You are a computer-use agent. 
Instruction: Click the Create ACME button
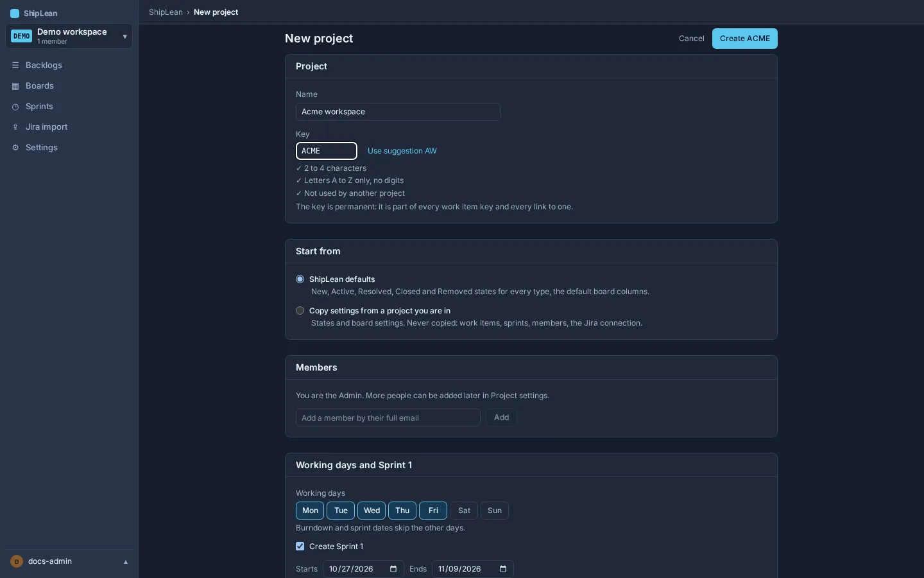[745, 39]
